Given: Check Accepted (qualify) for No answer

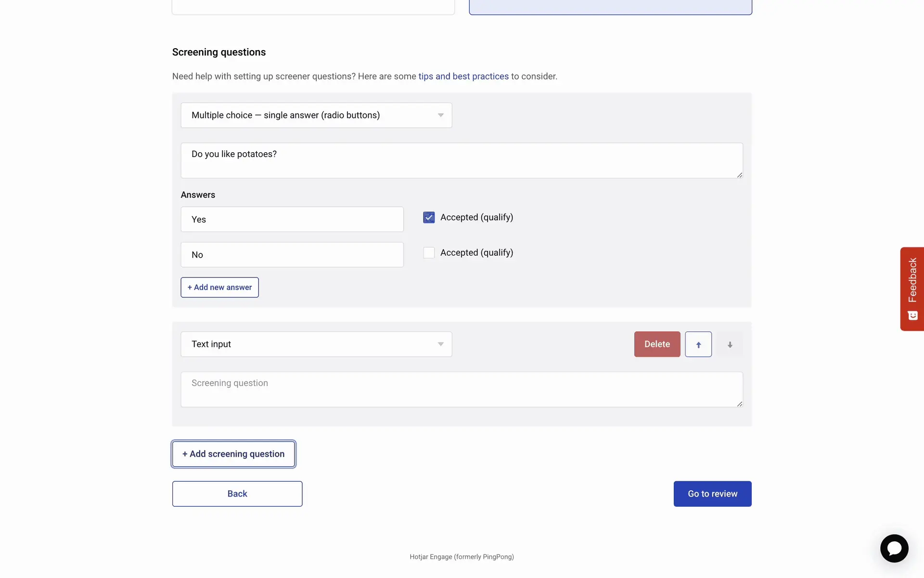Looking at the screenshot, I should 429,253.
